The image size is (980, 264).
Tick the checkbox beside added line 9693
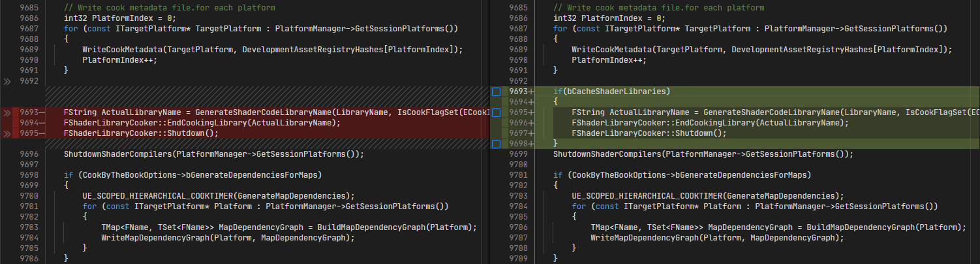(496, 92)
